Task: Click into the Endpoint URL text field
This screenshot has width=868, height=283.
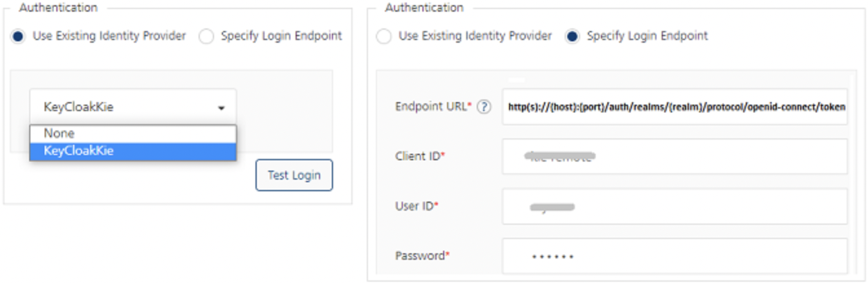Action: [x=674, y=107]
